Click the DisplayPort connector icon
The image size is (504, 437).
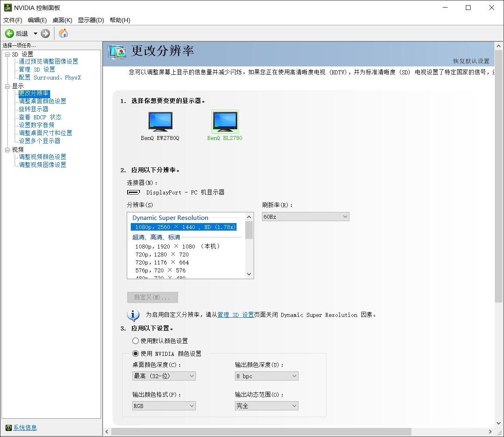[x=134, y=192]
